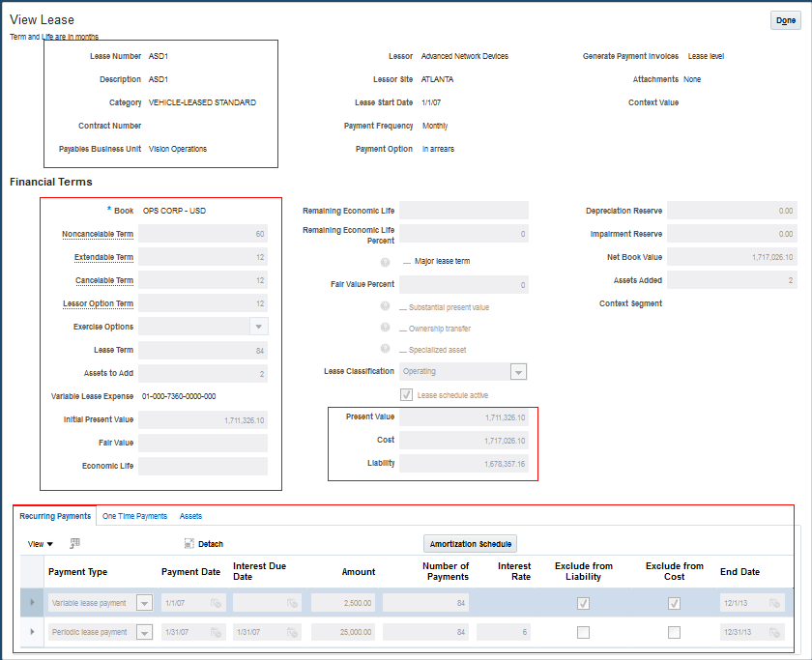Switch to the Assets tab
The image size is (812, 660).
pyautogui.click(x=190, y=516)
